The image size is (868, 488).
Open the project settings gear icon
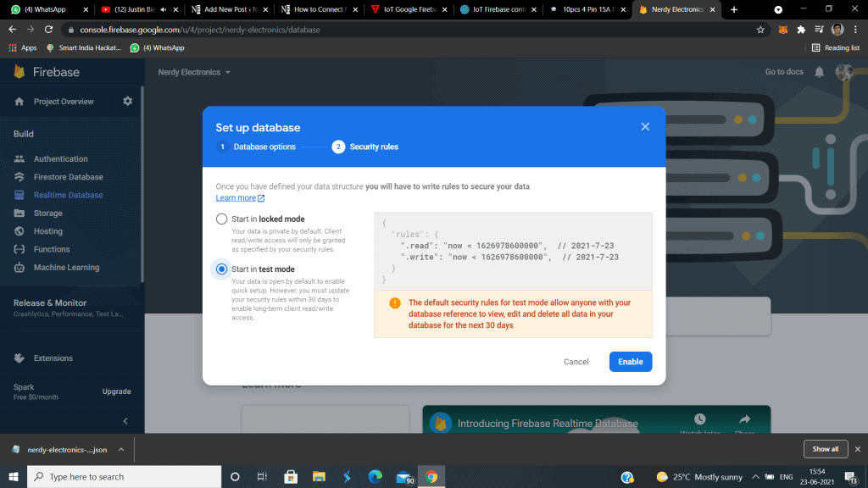pos(128,102)
